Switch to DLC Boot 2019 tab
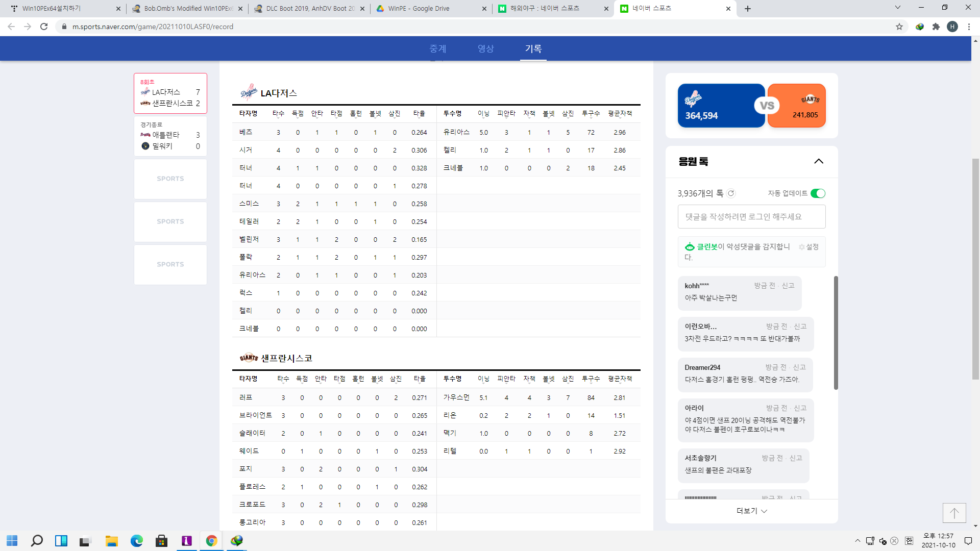 pyautogui.click(x=309, y=9)
